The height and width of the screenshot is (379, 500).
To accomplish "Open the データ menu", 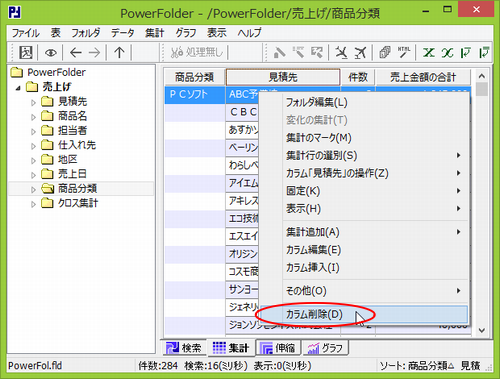I will [x=123, y=33].
